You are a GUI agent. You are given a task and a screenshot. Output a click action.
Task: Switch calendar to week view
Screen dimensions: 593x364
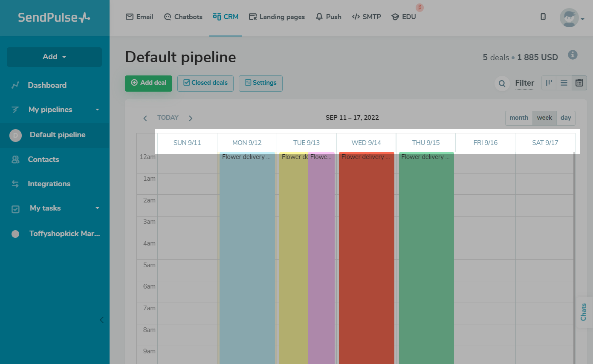[x=544, y=118]
